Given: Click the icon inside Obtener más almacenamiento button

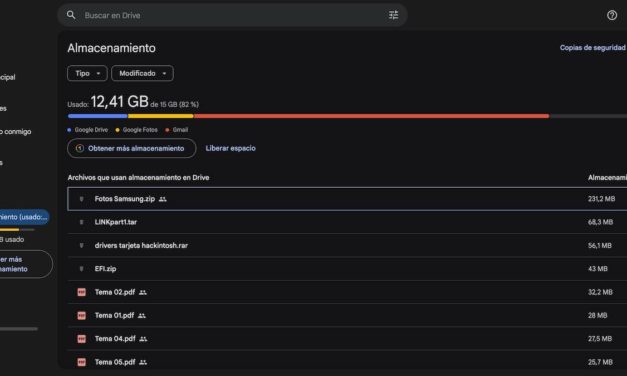Looking at the screenshot, I should (x=80, y=148).
